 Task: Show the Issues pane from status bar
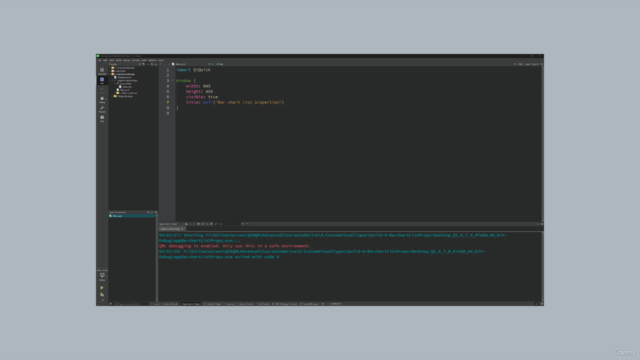[x=155, y=304]
